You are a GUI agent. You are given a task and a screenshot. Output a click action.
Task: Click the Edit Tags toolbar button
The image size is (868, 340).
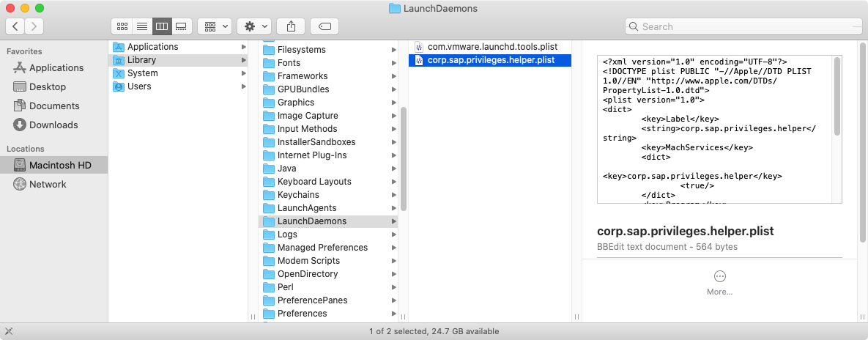[324, 26]
